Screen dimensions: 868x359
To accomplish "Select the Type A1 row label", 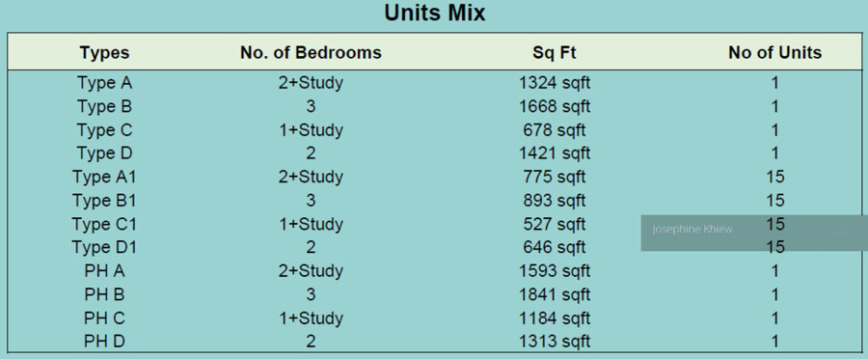I will (104, 178).
